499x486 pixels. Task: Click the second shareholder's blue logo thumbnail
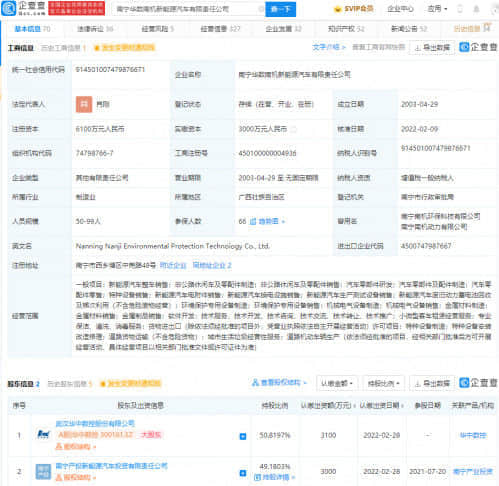click(44, 472)
